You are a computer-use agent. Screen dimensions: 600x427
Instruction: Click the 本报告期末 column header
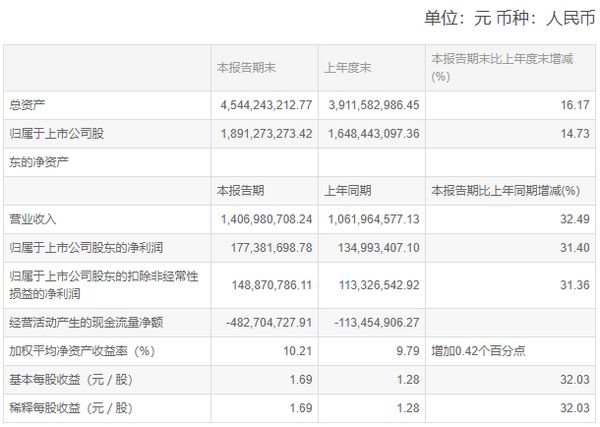coord(247,67)
